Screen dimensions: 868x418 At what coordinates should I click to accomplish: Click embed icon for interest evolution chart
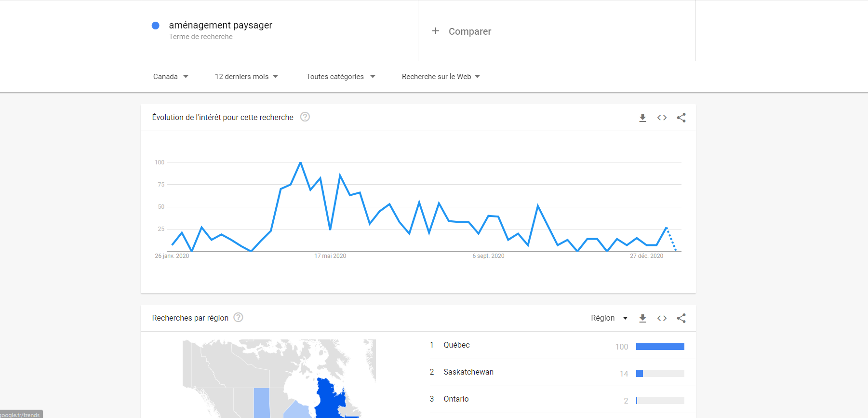662,118
